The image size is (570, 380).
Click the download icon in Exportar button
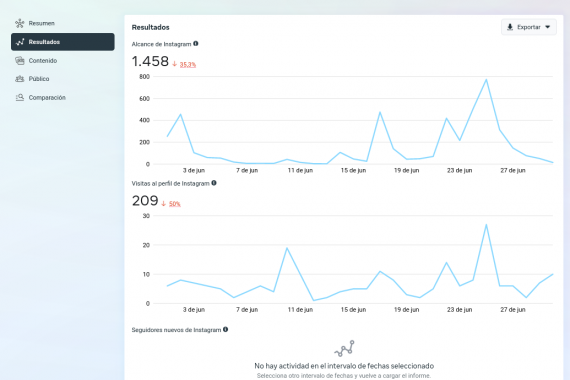(510, 27)
